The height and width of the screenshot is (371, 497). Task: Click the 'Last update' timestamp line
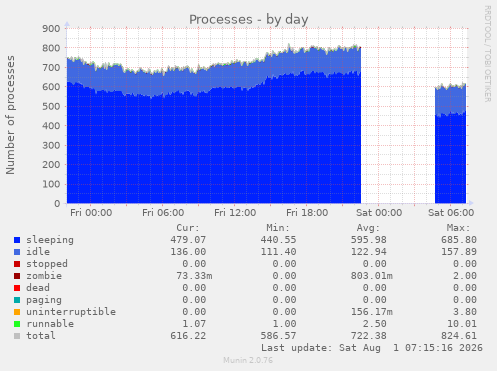pyautogui.click(x=372, y=348)
